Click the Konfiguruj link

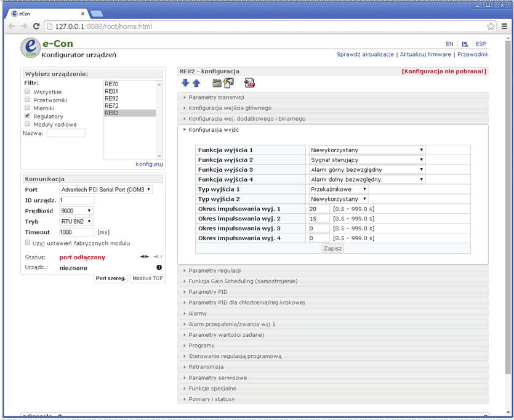[149, 164]
